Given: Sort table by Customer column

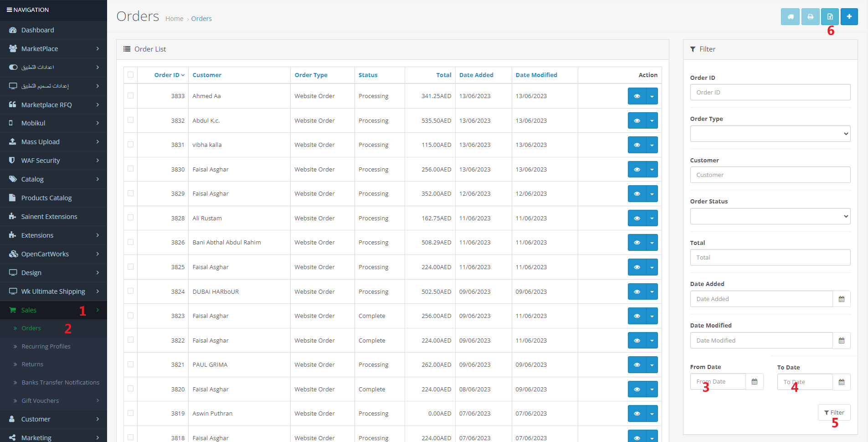Looking at the screenshot, I should point(207,75).
